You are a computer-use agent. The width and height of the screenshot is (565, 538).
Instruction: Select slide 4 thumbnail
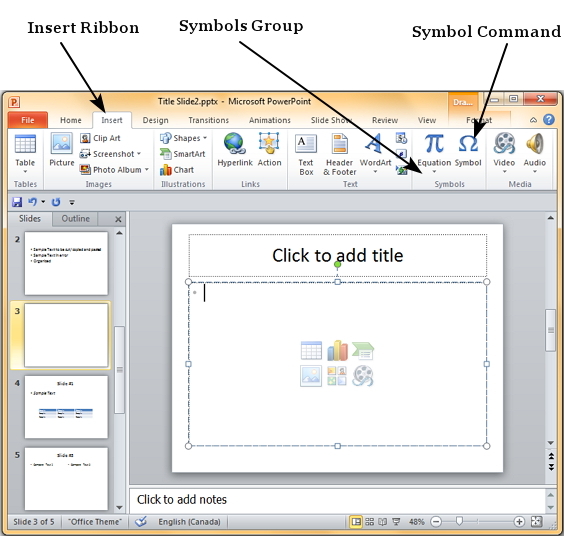[x=66, y=406]
